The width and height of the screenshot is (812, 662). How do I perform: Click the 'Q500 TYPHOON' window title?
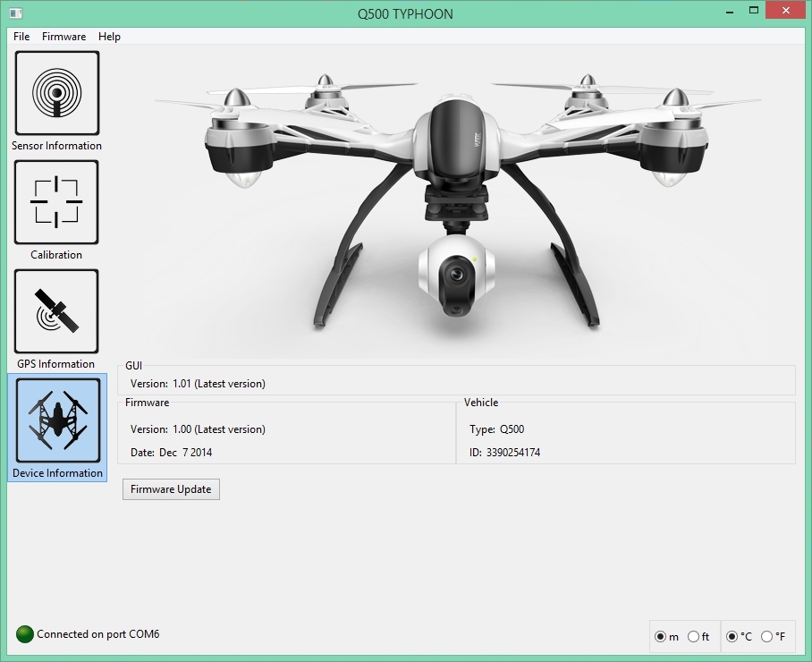click(x=405, y=14)
